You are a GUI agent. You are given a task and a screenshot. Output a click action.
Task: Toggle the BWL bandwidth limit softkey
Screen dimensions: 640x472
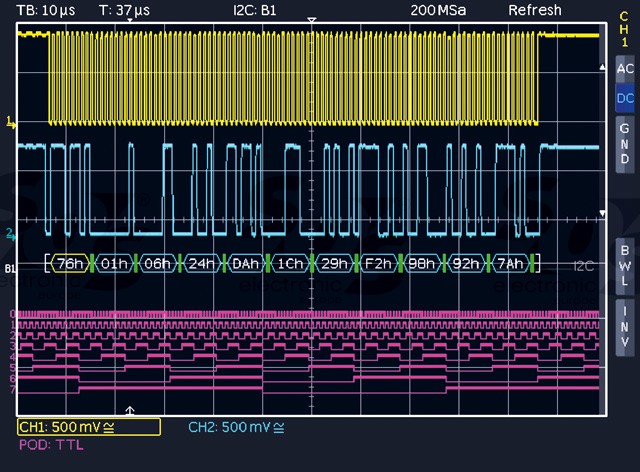pyautogui.click(x=625, y=266)
